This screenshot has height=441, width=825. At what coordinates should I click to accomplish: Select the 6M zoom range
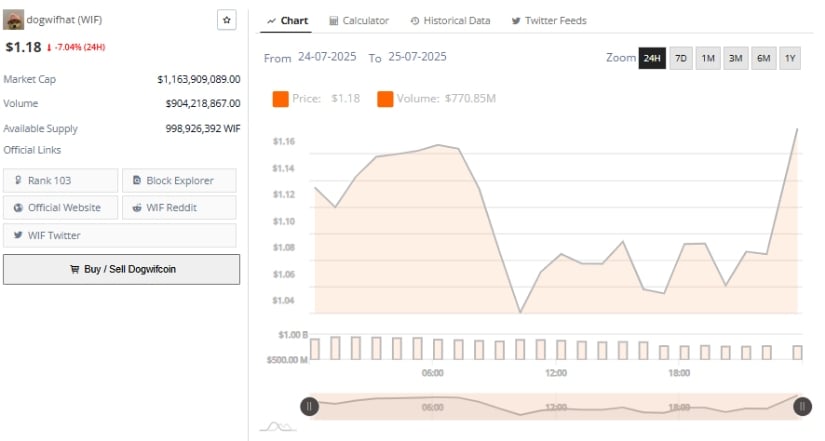[763, 58]
